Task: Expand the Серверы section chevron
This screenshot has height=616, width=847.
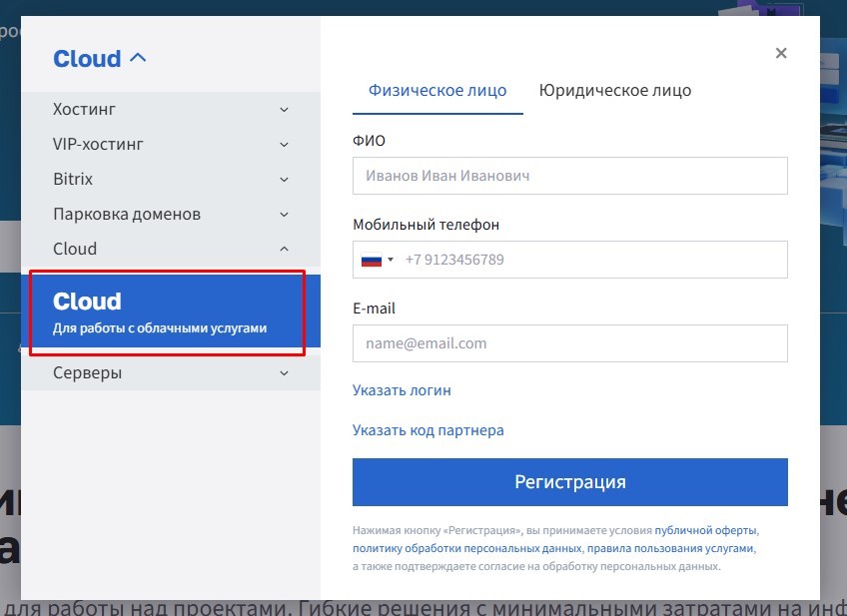Action: tap(284, 373)
